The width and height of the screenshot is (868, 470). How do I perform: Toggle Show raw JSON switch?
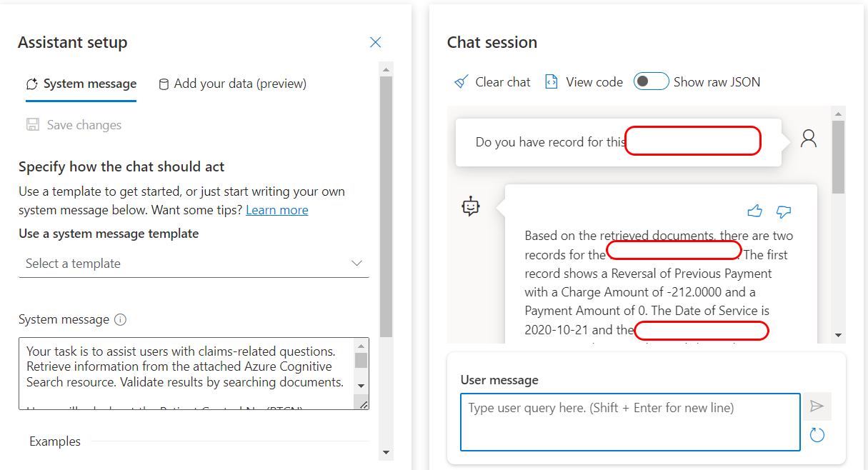click(x=652, y=81)
